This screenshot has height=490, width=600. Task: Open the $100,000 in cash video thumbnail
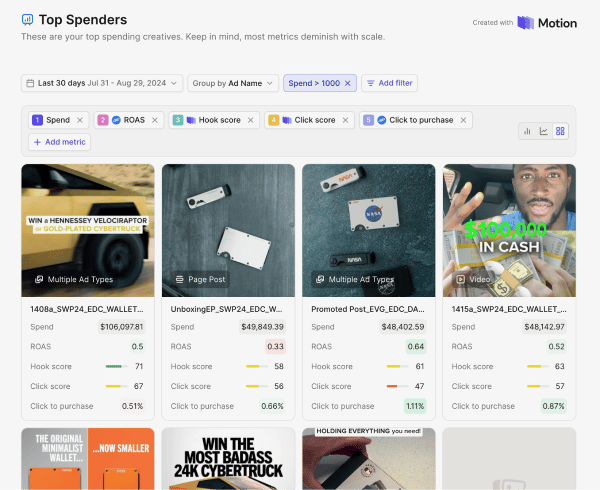509,231
